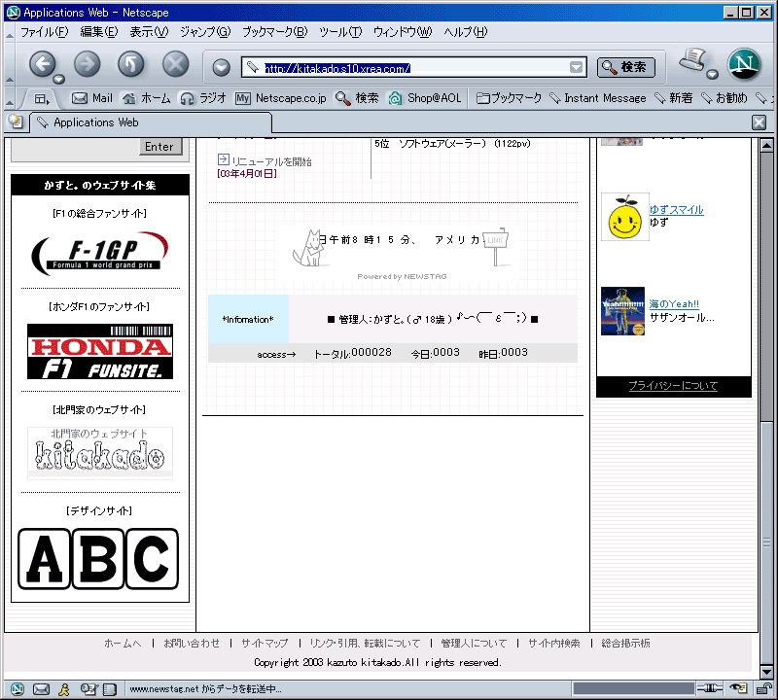
Task: Select the Applications Web tab
Action: tap(152, 122)
